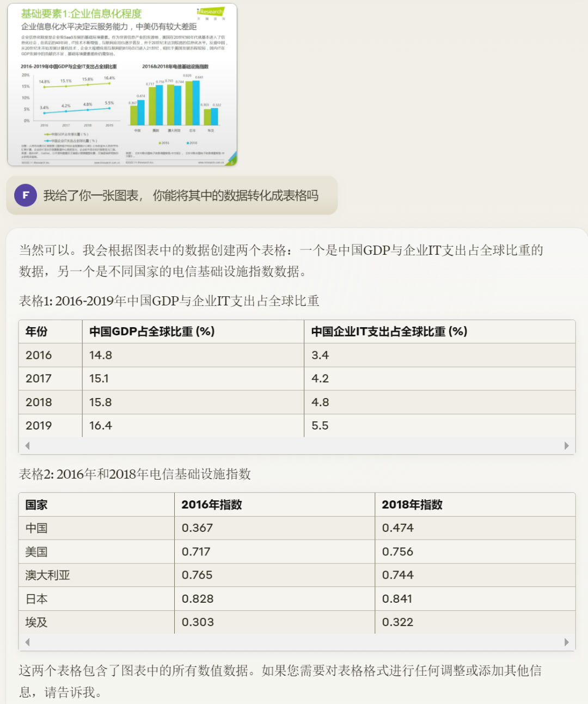Click the user avatar "F" icon

tap(26, 195)
